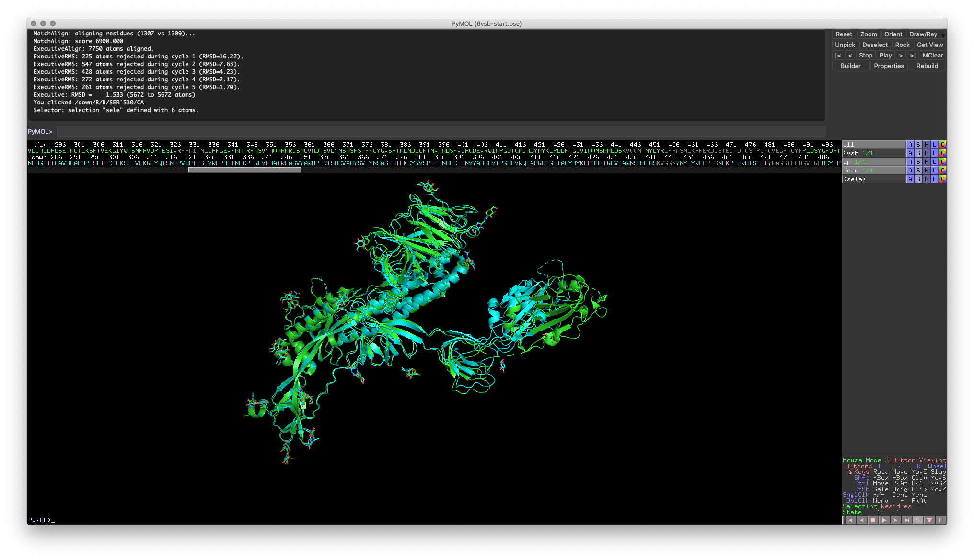Open Color menu for (sele) selection
The height and width of the screenshot is (560, 974).
point(942,179)
